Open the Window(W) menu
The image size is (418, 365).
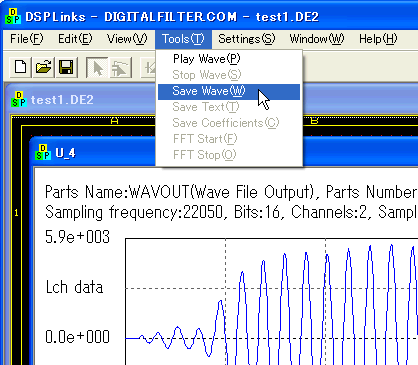click(317, 39)
